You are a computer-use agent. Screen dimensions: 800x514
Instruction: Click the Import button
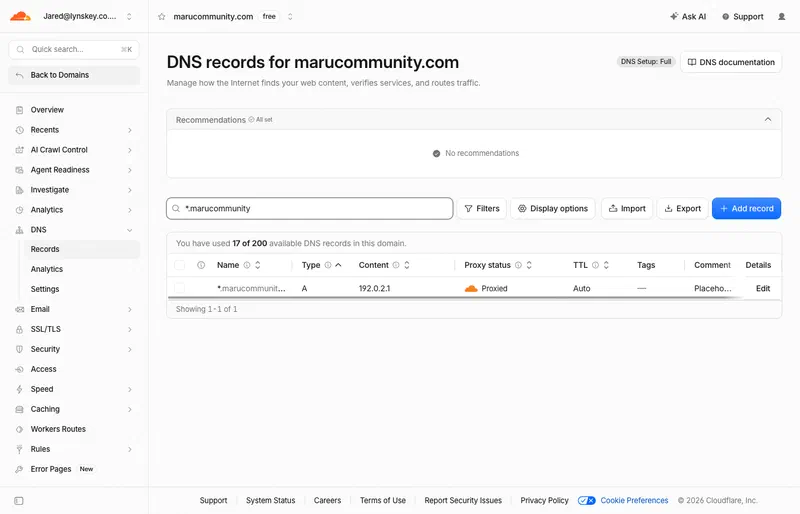point(627,208)
